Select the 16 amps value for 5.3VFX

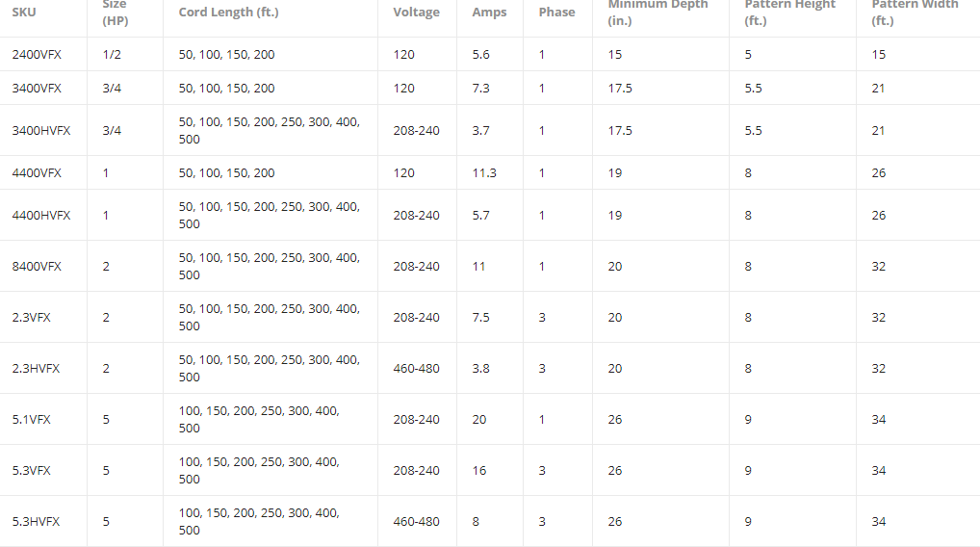(x=479, y=471)
